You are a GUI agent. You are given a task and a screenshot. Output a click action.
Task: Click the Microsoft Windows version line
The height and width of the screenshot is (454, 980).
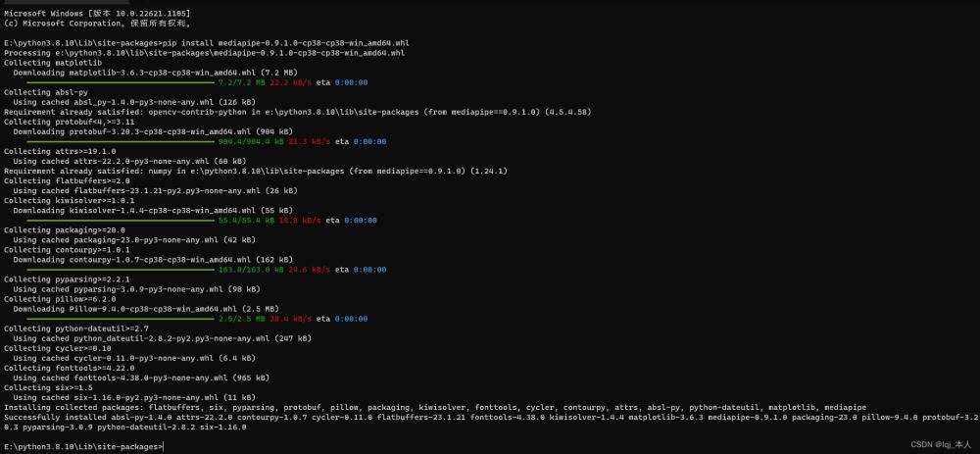point(97,13)
